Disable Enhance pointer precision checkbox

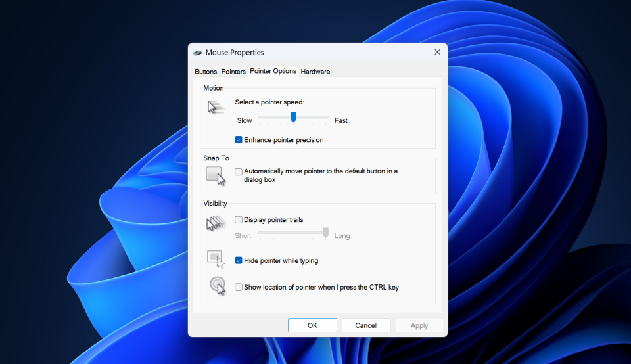click(239, 140)
